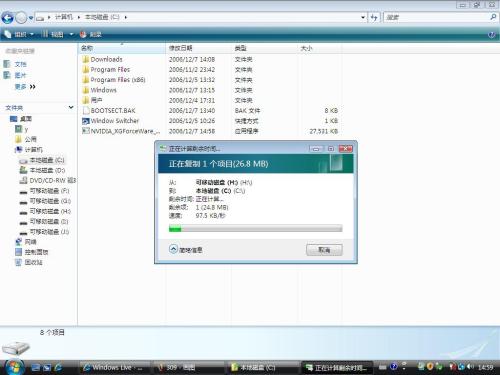Click the copy dialog progress bar
500x375 pixels.
click(x=255, y=228)
